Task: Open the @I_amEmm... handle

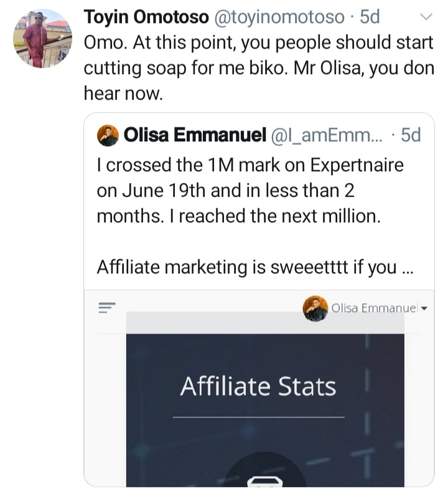Action: 327,135
